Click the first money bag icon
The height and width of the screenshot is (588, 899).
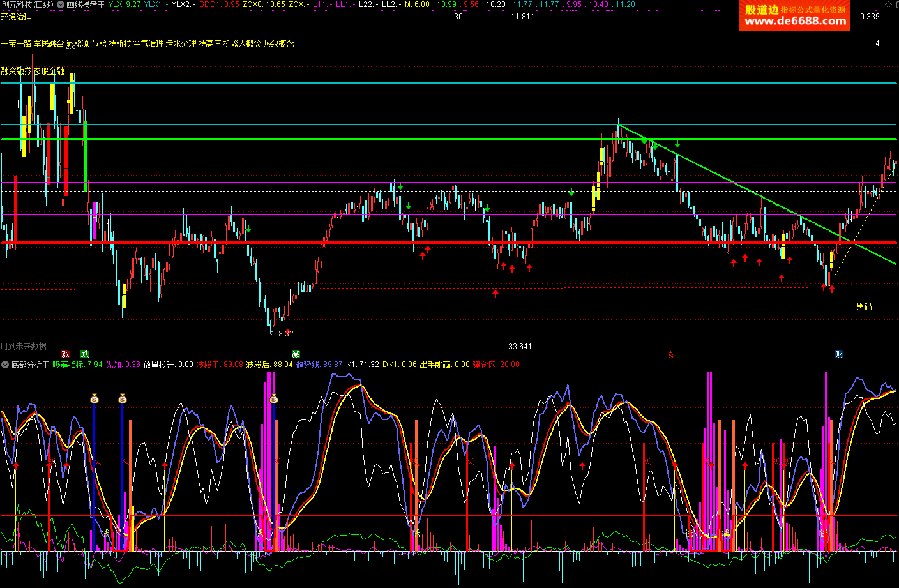pyautogui.click(x=94, y=398)
